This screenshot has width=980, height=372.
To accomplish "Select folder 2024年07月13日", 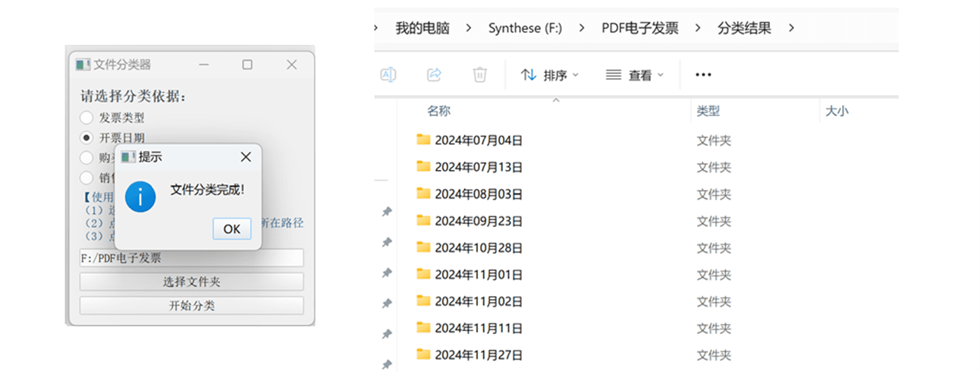I will coord(479,167).
